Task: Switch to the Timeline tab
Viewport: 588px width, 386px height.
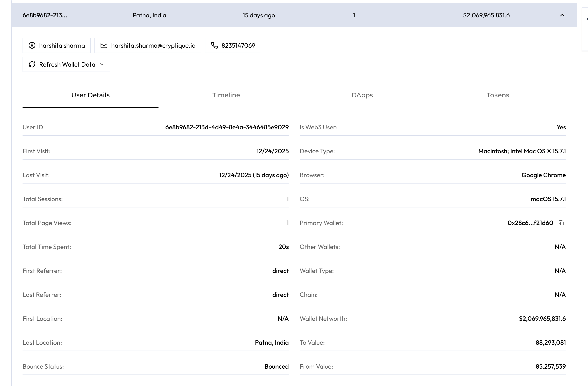Action: pos(226,95)
